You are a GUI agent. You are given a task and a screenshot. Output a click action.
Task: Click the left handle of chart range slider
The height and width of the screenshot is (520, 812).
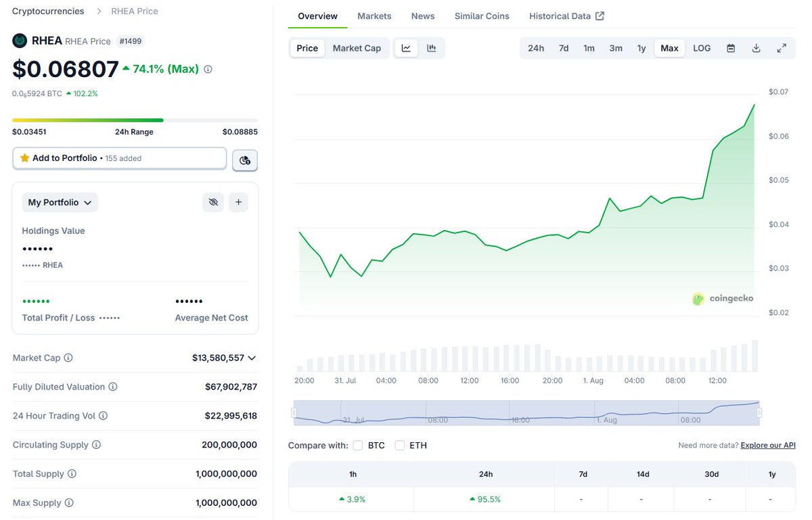pos(294,412)
